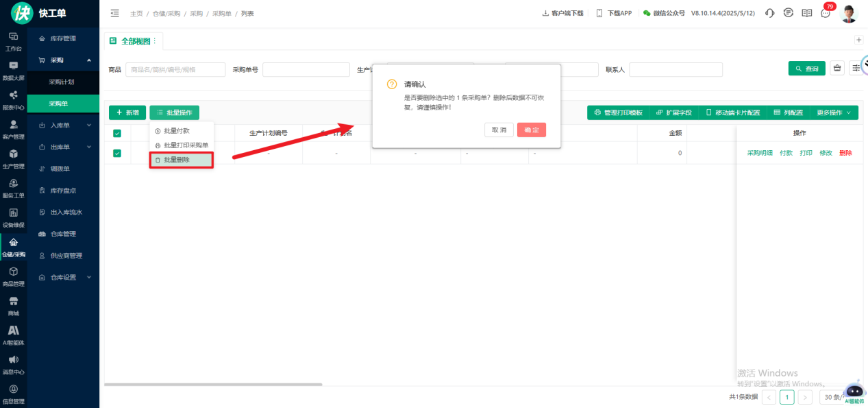Click the customer service headset icon
The width and height of the screenshot is (868, 408).
[x=770, y=13]
